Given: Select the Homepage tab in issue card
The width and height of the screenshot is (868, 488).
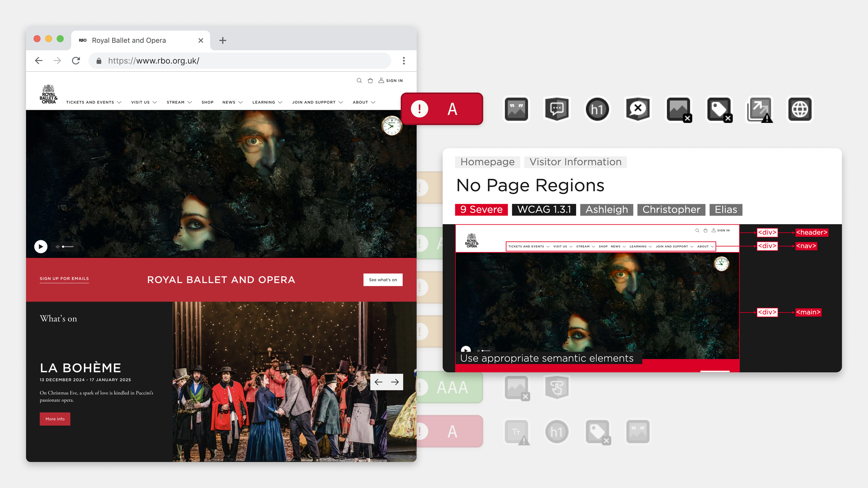Looking at the screenshot, I should click(487, 162).
